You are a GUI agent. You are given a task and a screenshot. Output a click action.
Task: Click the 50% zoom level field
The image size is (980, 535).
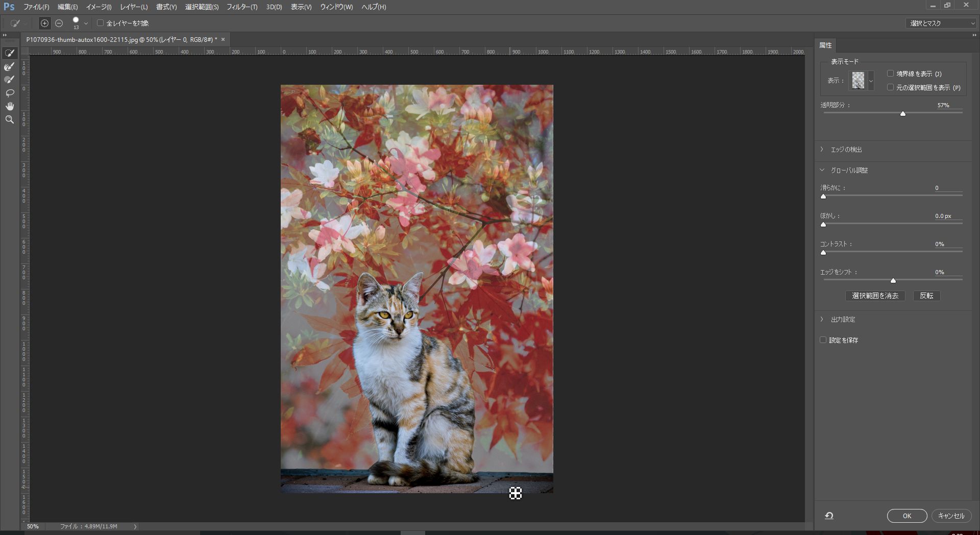pos(33,526)
